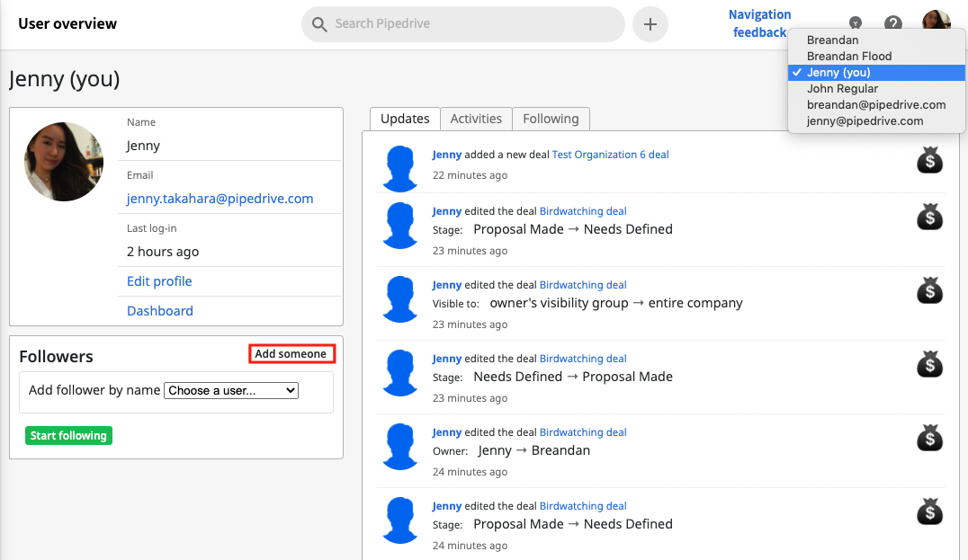Viewport: 968px width, 560px height.
Task: Click the money bag icon for Test Organization 6 deal
Action: tap(929, 160)
